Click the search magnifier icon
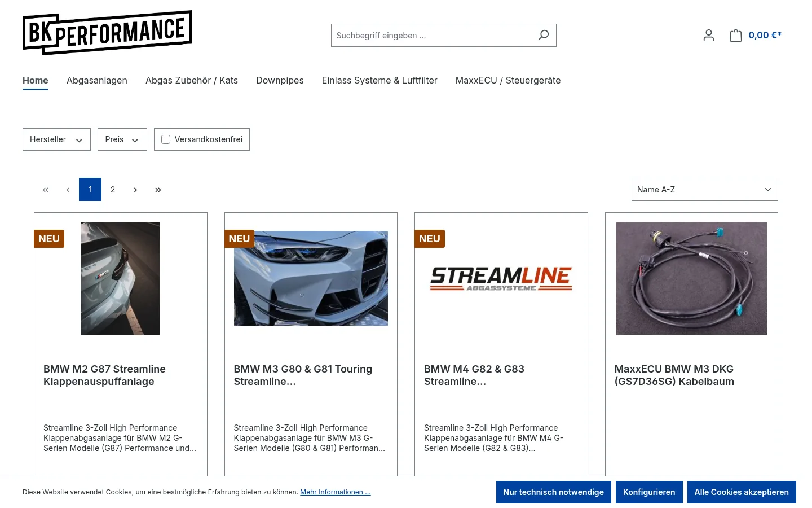Image resolution: width=812 pixels, height=508 pixels. pos(544,35)
